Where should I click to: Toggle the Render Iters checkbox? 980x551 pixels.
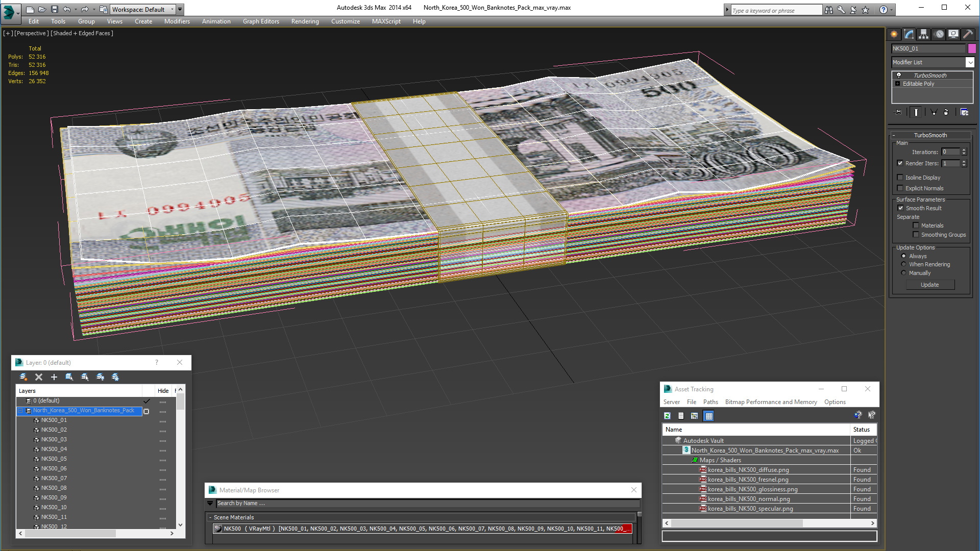[900, 163]
